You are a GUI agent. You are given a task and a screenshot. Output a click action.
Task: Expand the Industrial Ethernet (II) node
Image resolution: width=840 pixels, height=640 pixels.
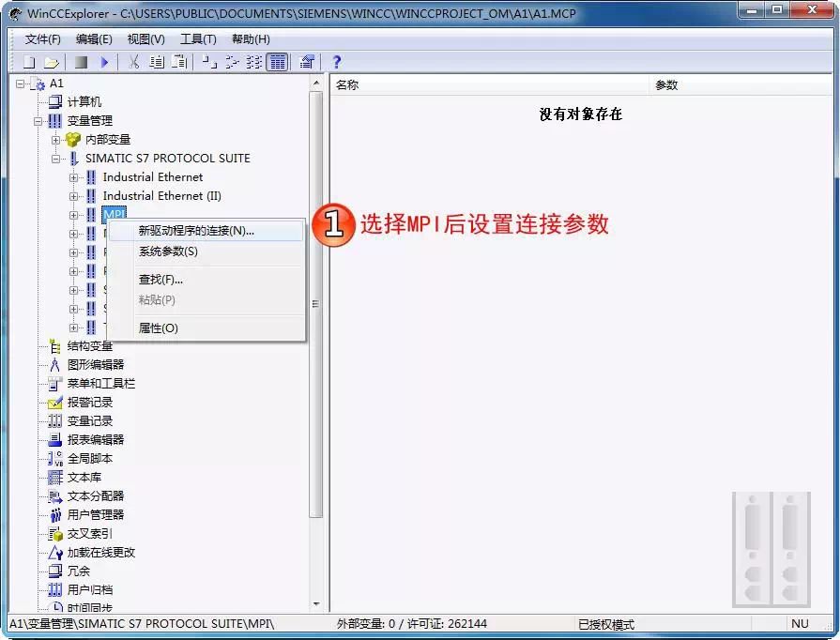click(x=73, y=196)
